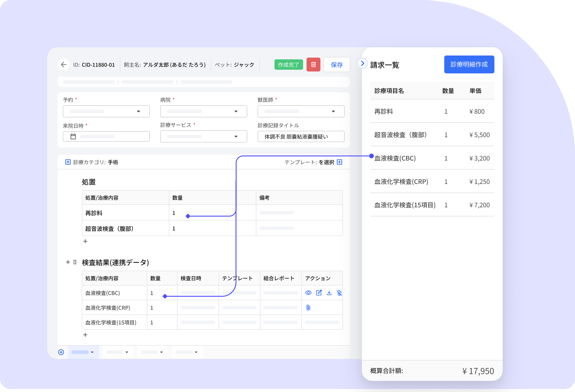Click the 備考 cell of the 再診料 row
This screenshot has width=575, height=392.
pyautogui.click(x=299, y=213)
